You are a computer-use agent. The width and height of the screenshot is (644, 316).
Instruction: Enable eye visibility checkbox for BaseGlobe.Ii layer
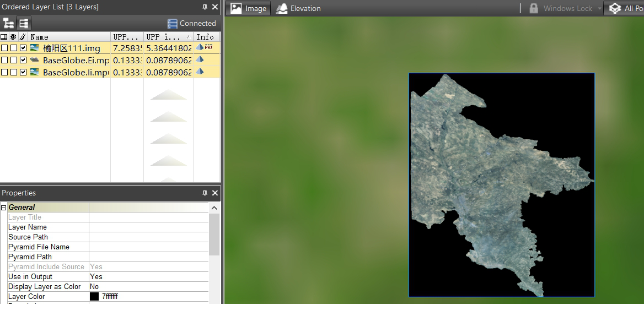[13, 73]
